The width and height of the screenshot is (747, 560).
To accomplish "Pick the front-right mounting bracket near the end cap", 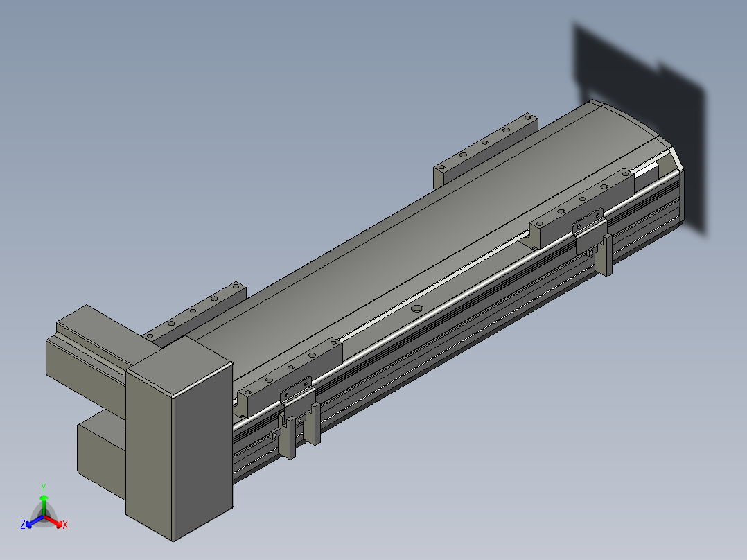I will [582, 207].
